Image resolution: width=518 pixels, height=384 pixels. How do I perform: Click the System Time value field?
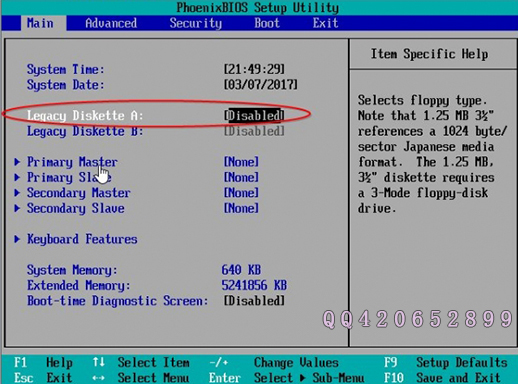click(254, 69)
